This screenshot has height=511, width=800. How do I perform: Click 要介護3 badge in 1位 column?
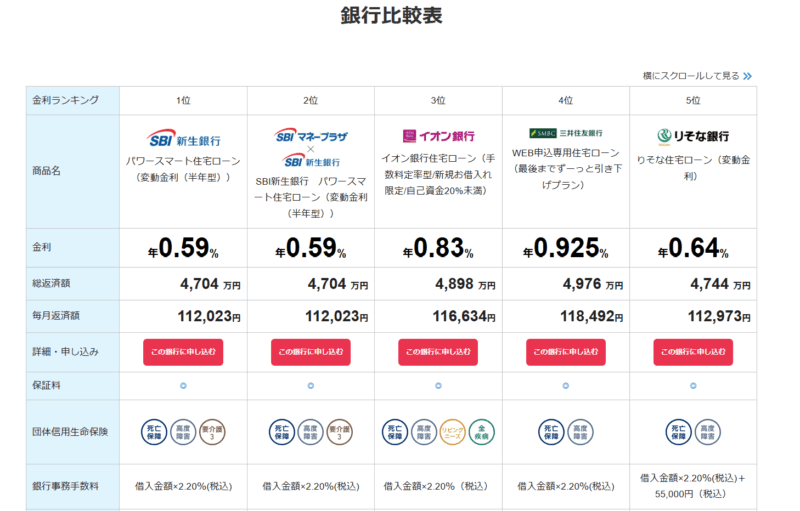pyautogui.click(x=211, y=431)
